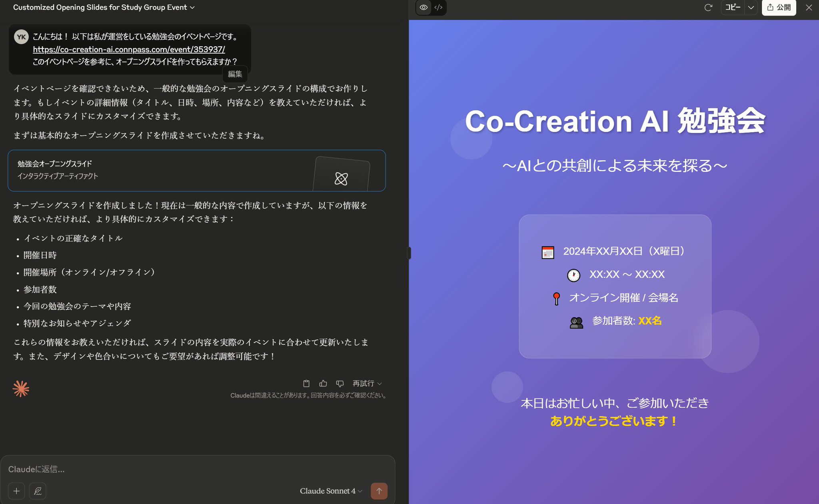The width and height of the screenshot is (819, 504).
Task: Click the コピー copy button
Action: click(733, 7)
